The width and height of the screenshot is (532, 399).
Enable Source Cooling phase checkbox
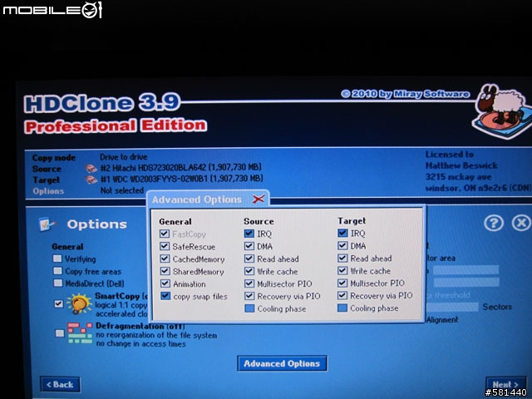(x=249, y=308)
